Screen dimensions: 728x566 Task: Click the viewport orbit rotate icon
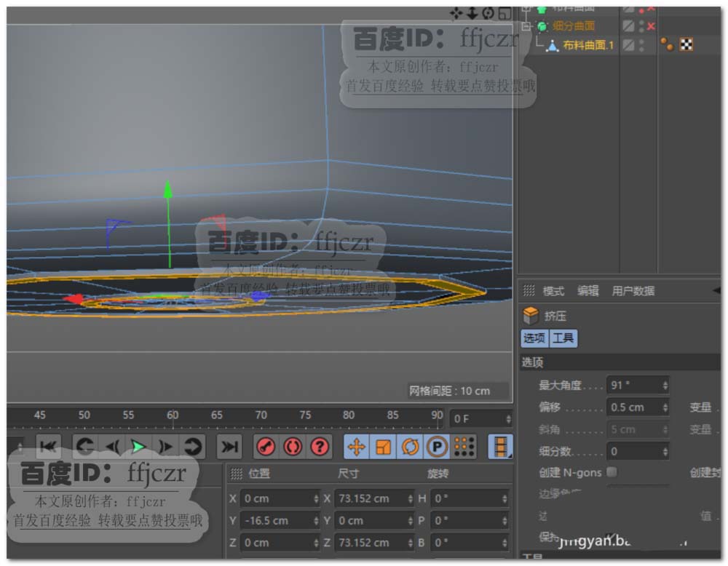[488, 13]
